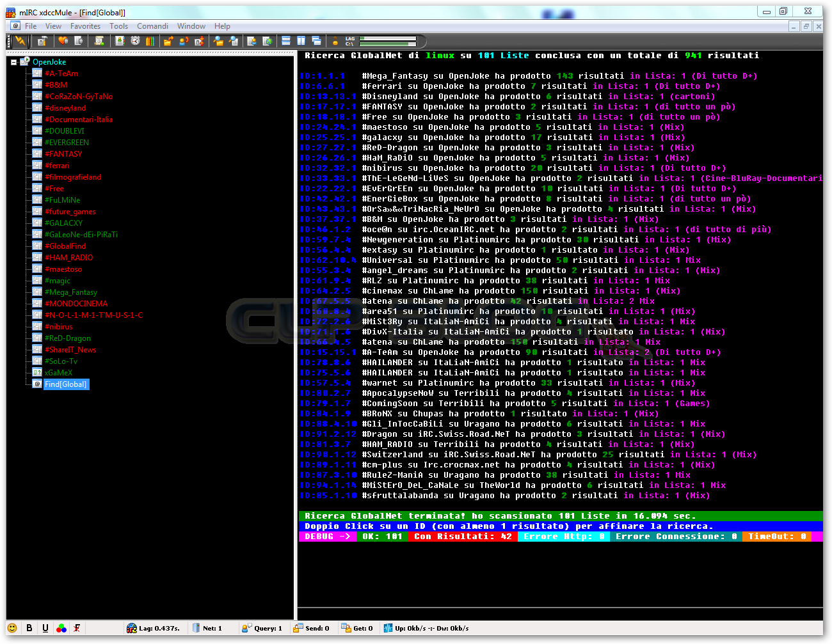
Task: Click the ID link for #ferrari result
Action: tap(323, 86)
